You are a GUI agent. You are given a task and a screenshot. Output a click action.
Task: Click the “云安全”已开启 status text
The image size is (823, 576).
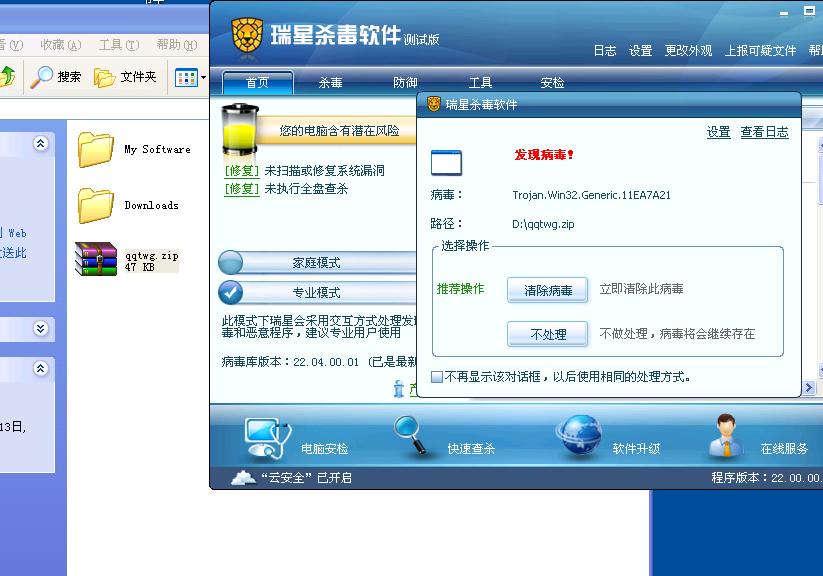click(307, 478)
